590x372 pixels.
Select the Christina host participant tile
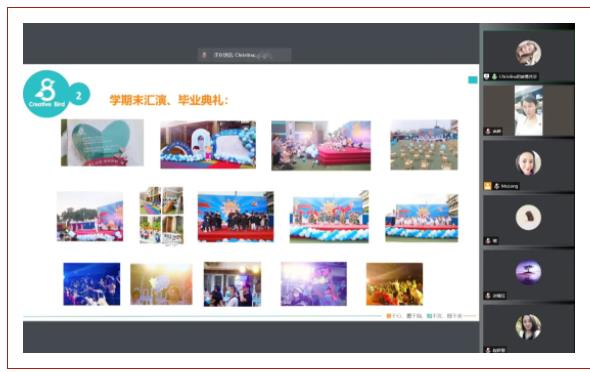pos(528,56)
